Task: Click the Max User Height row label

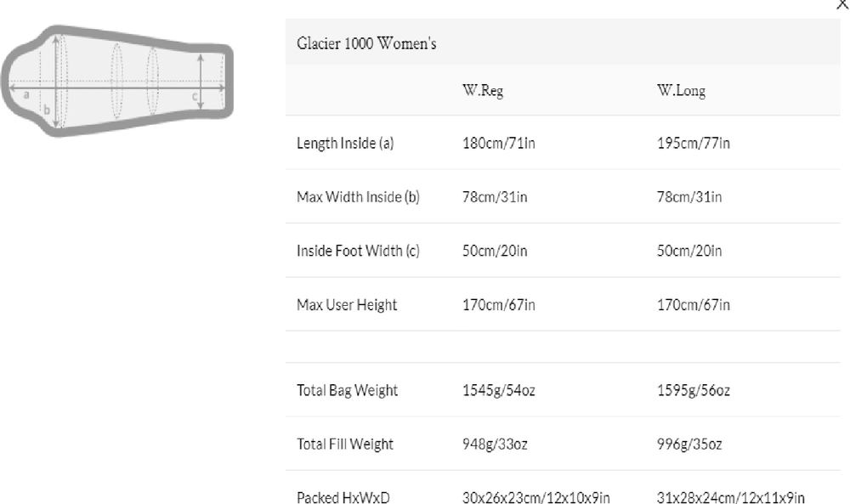Action: tap(347, 304)
